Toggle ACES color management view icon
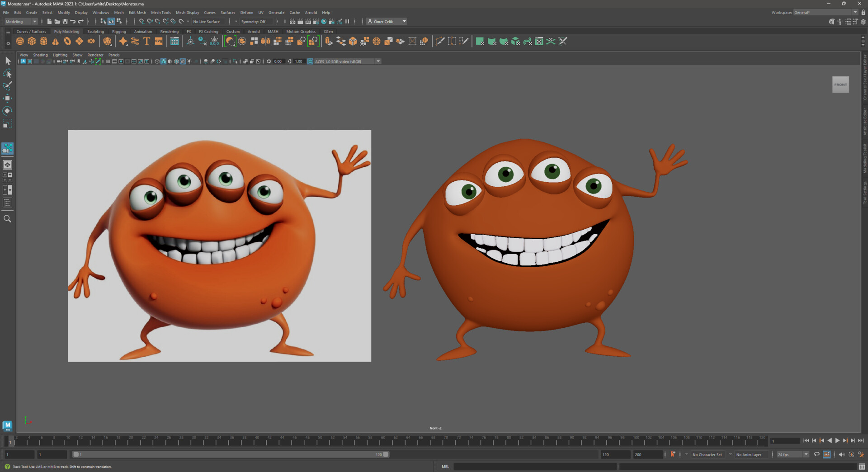The width and height of the screenshot is (868, 472). [310, 61]
